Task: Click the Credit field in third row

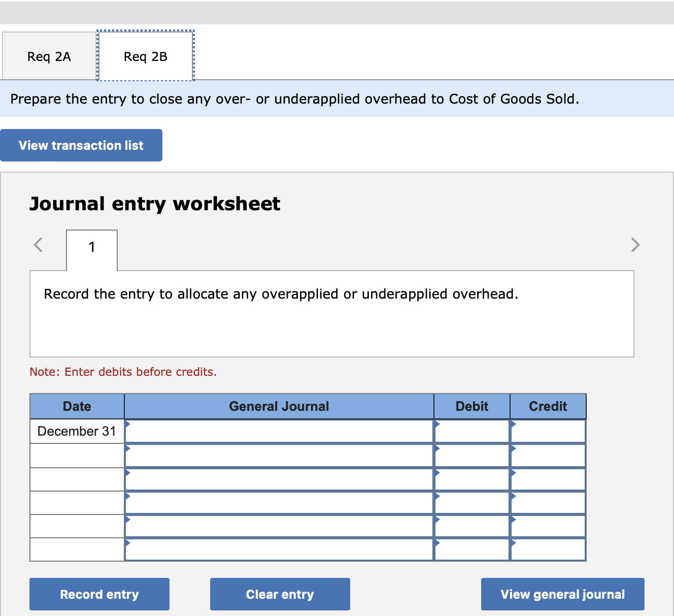Action: [548, 479]
